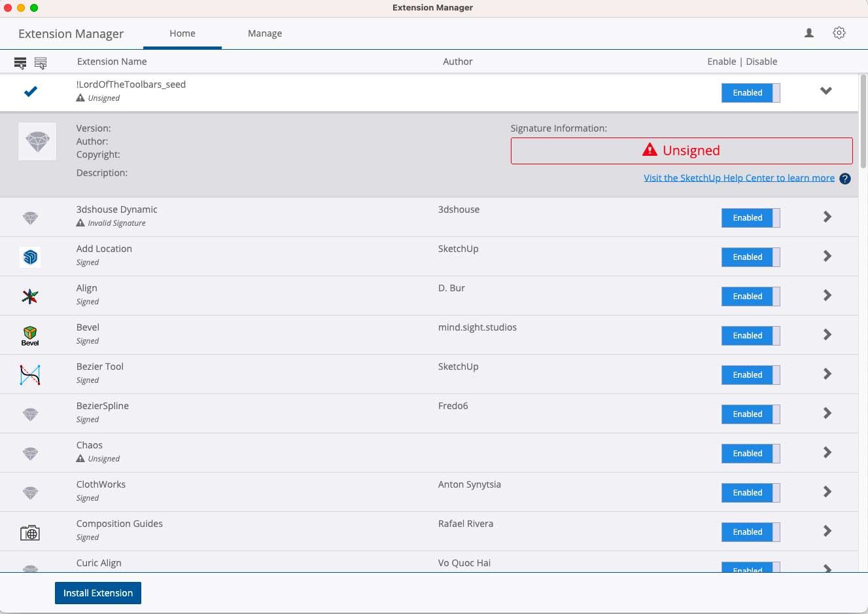Expand 3dshouse Dynamic details
868x614 pixels.
[827, 217]
